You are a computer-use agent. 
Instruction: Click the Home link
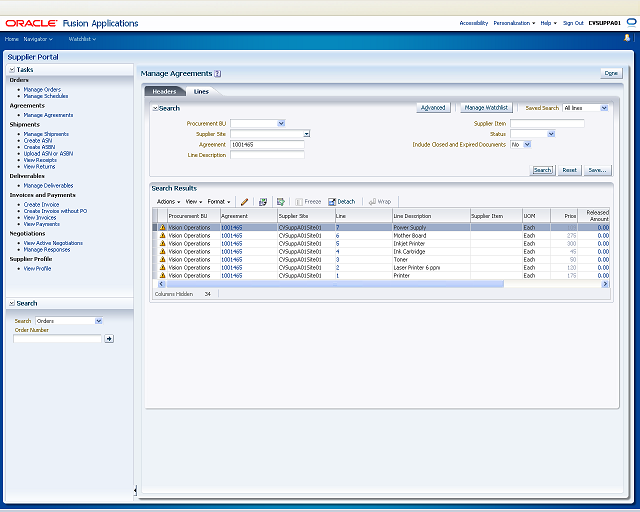coord(11,39)
